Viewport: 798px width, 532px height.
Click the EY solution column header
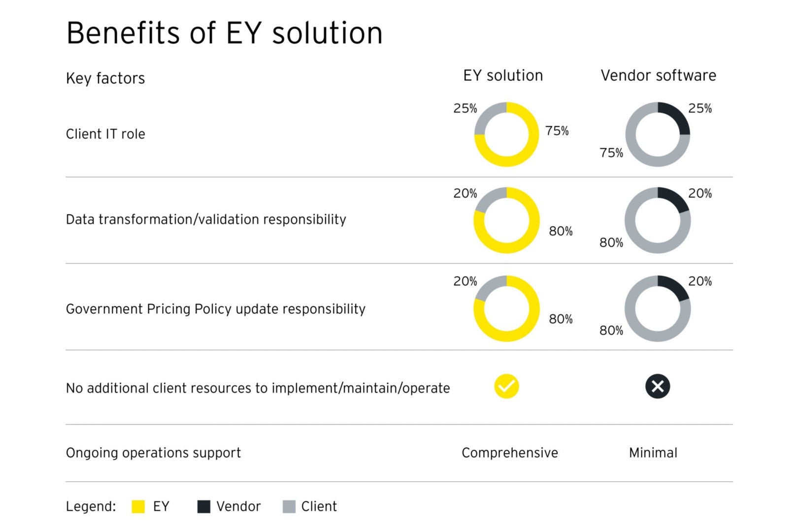tap(503, 75)
